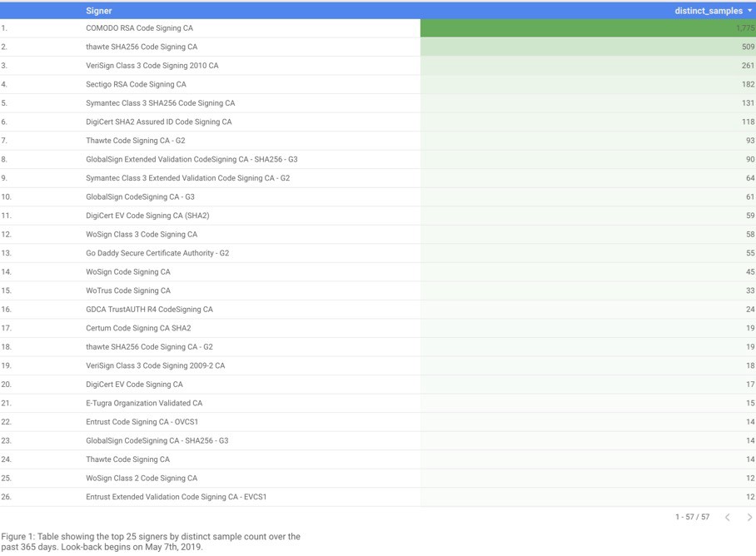Click GDCA TrustAUTH R4 CodeSigning CA

149,310
